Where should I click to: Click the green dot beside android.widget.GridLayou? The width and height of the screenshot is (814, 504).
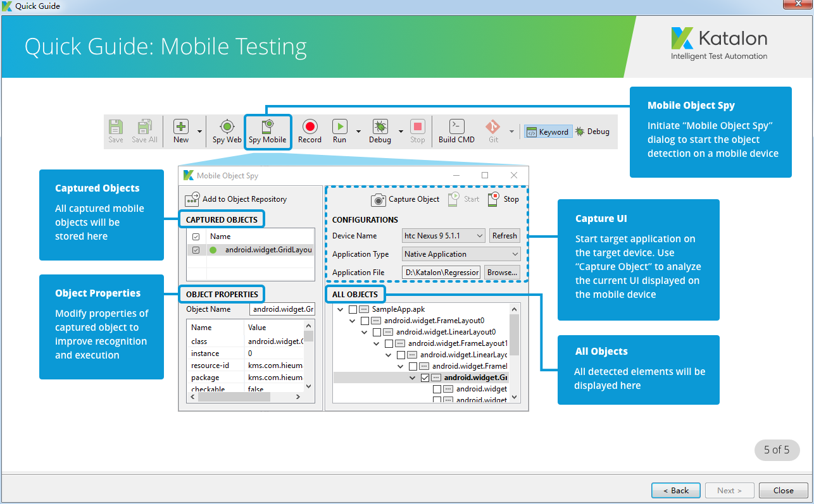coord(213,250)
